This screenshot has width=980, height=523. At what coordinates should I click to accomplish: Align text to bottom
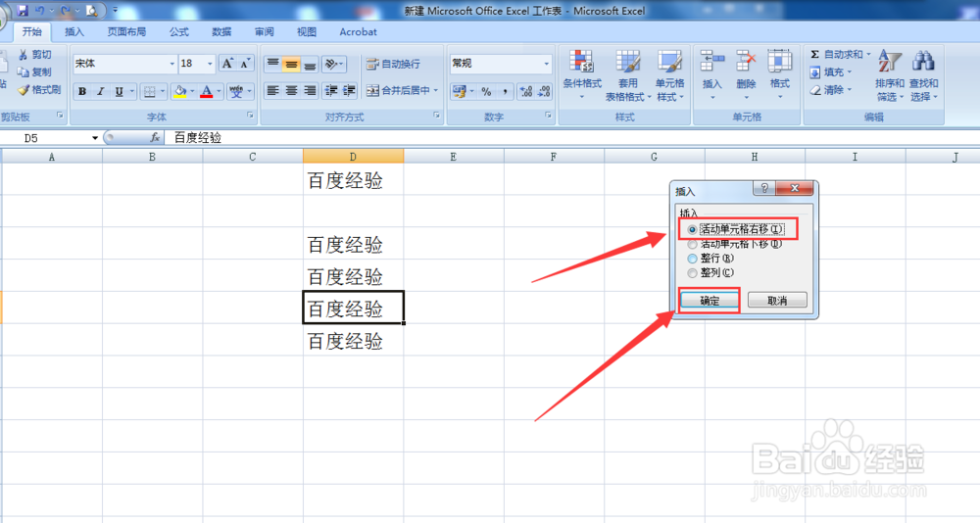[310, 64]
